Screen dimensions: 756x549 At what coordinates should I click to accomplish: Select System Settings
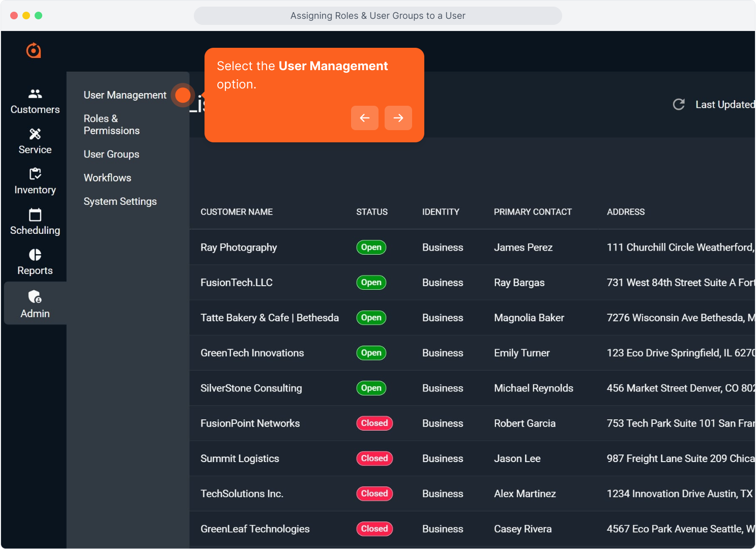coord(120,201)
